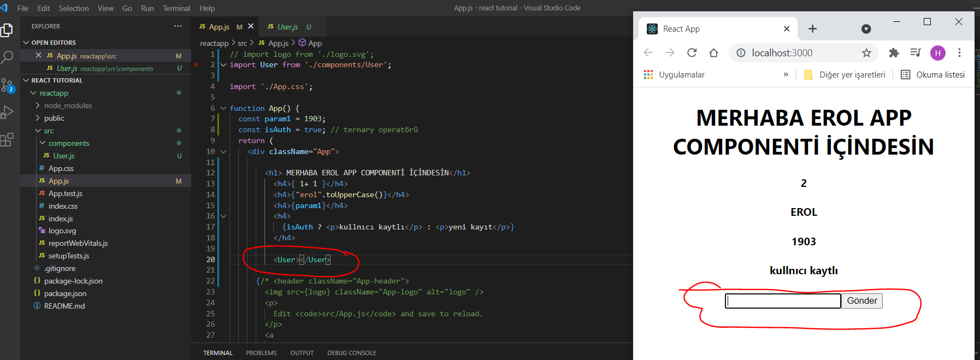Image resolution: width=980 pixels, height=360 pixels.
Task: Open the Extensions view icon
Action: coord(7,140)
